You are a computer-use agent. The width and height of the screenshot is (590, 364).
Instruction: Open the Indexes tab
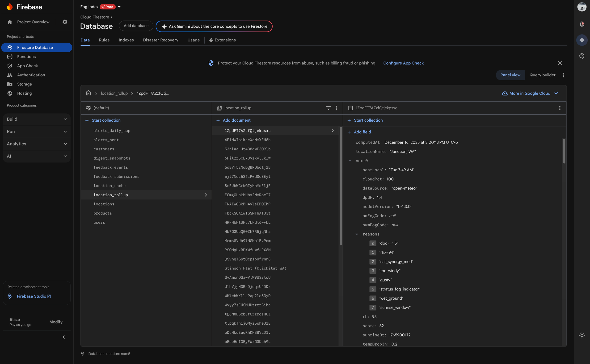[x=126, y=40]
